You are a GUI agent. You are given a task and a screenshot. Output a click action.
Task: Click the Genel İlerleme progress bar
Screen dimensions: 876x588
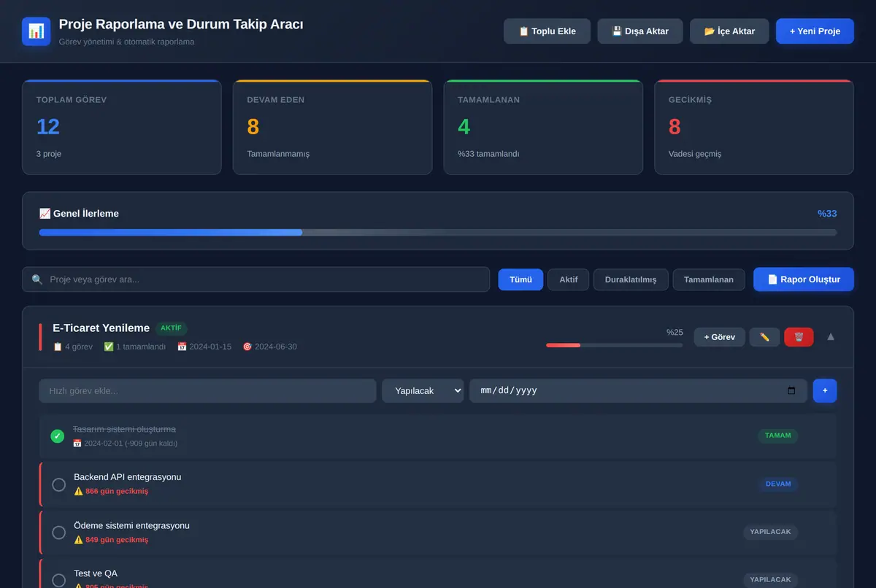tap(438, 233)
